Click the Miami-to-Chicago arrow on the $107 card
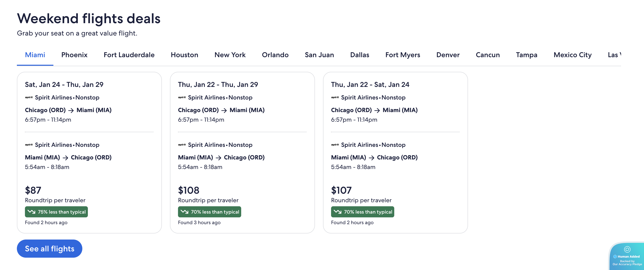The width and height of the screenshot is (644, 270). tap(371, 158)
